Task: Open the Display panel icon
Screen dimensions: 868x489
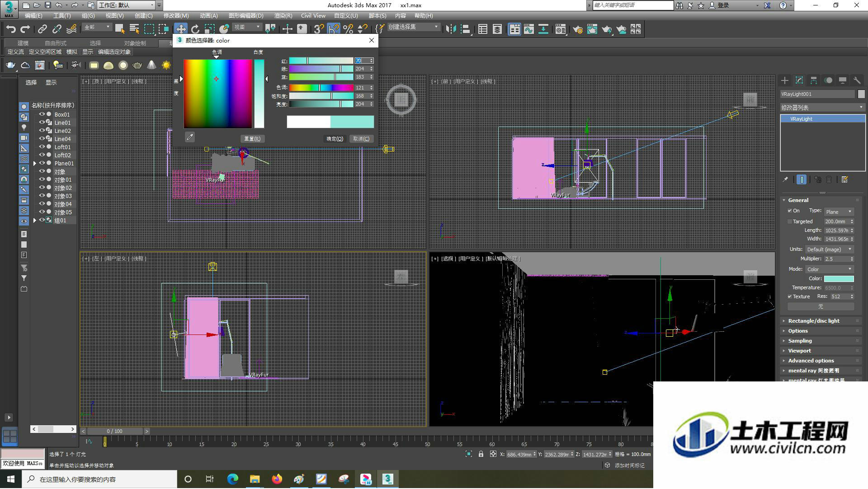Action: 843,80
